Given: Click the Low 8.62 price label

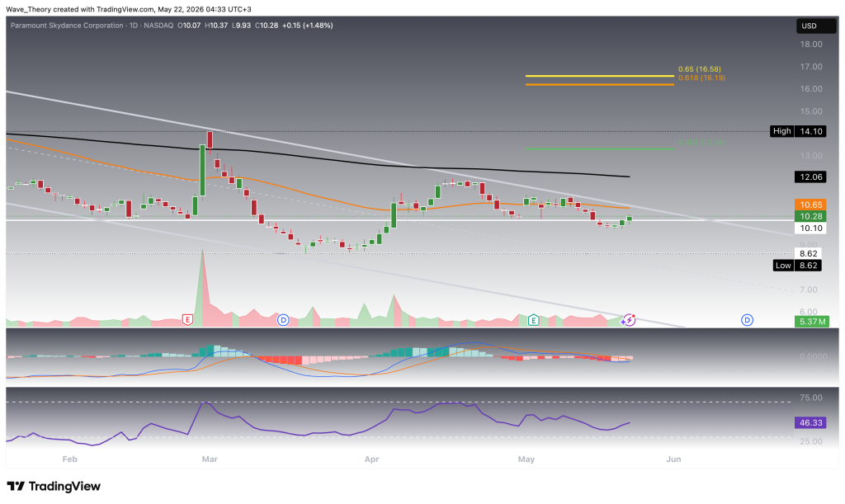Looking at the screenshot, I should 798,266.
